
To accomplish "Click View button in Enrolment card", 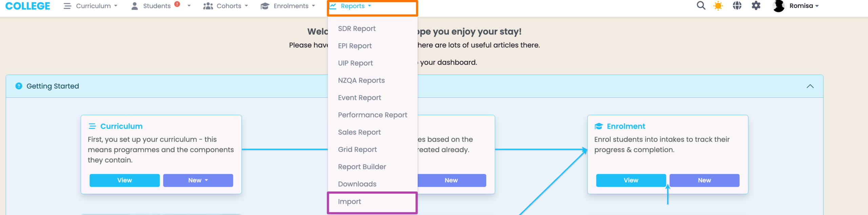I will (x=631, y=180).
